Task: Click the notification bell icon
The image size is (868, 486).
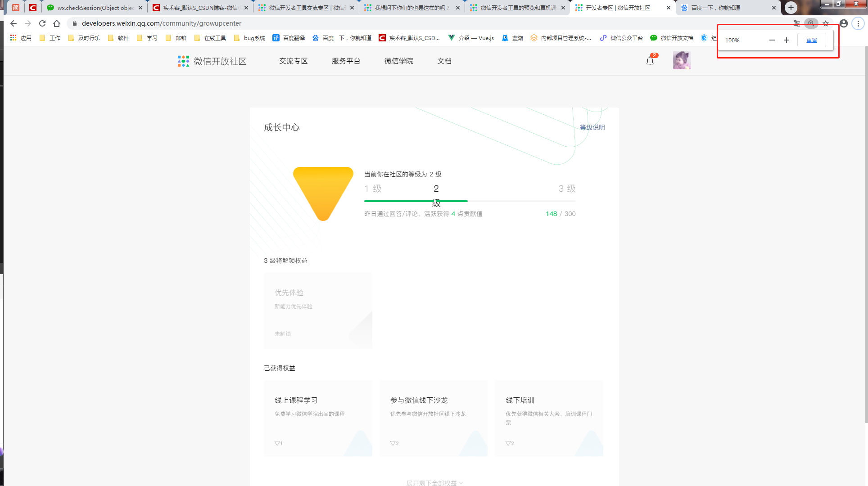Action: click(650, 61)
